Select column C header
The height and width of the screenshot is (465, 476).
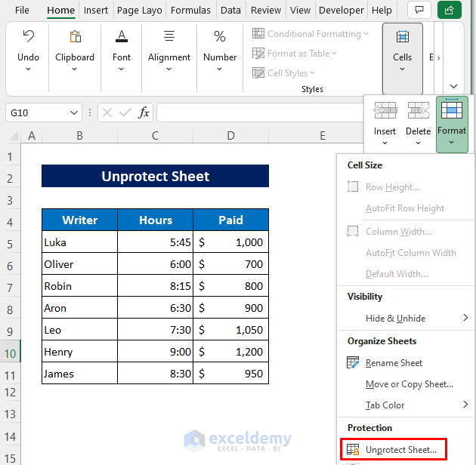click(x=155, y=136)
